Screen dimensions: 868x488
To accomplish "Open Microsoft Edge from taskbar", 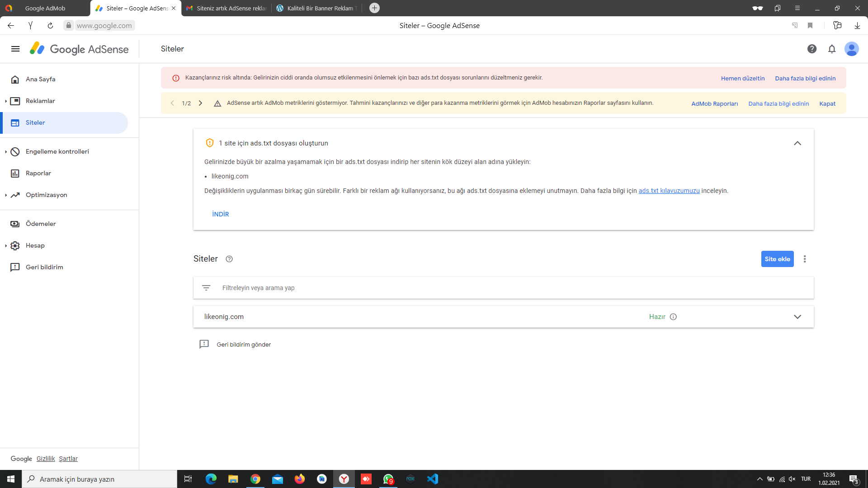I will 211,479.
